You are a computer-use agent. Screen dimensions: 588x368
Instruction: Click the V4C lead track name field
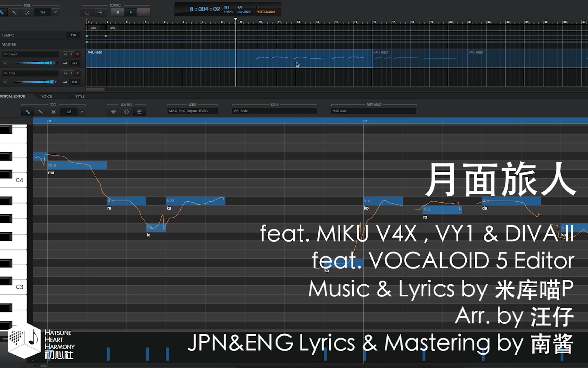(30, 54)
